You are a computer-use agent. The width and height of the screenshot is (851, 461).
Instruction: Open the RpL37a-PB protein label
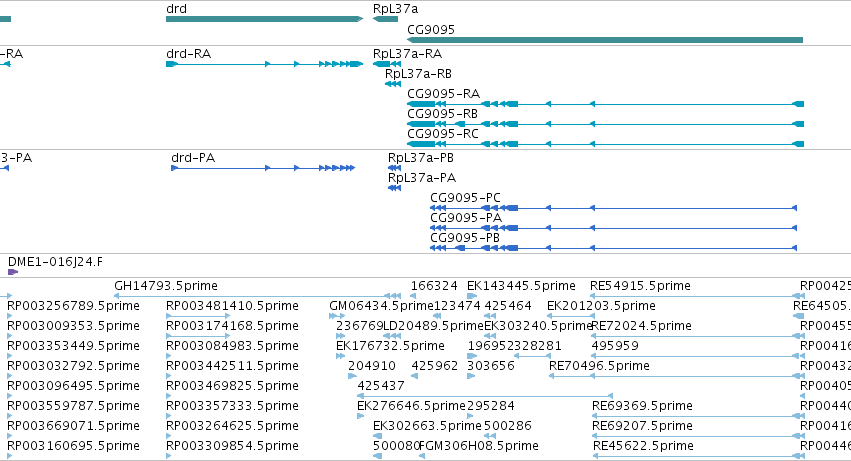point(421,158)
